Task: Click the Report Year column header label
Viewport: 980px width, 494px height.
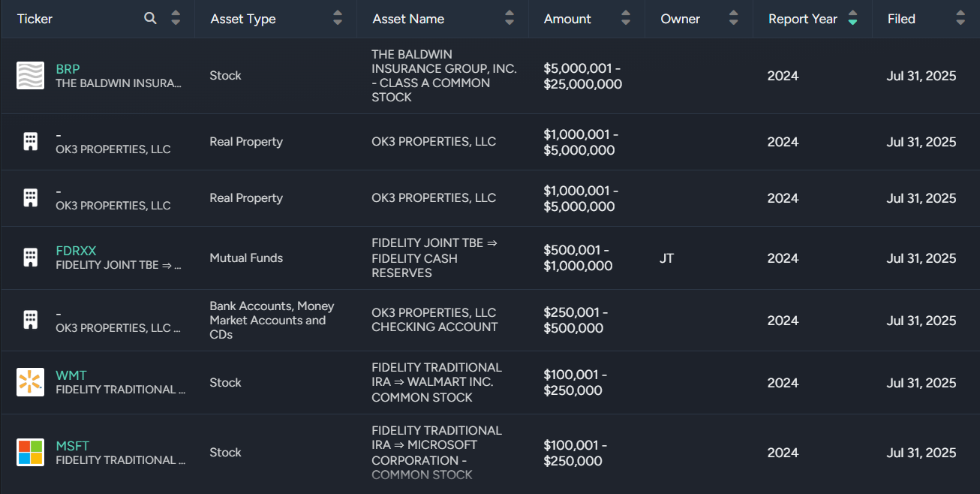Action: pyautogui.click(x=802, y=19)
